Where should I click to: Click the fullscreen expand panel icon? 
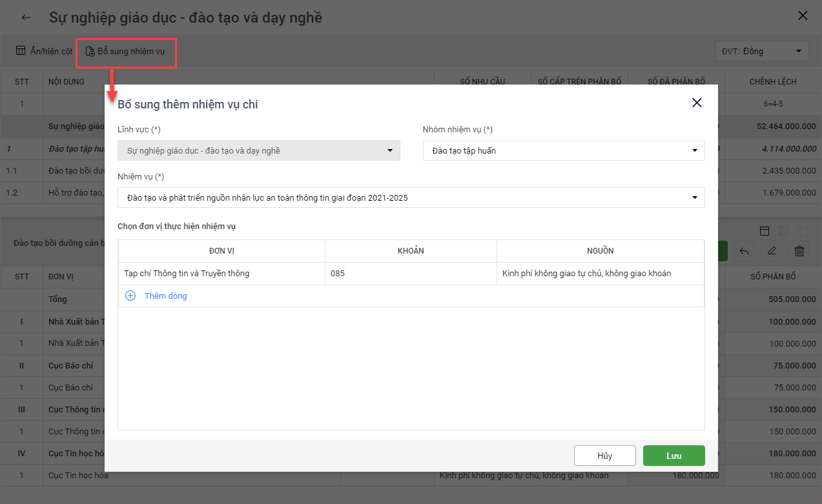(803, 231)
